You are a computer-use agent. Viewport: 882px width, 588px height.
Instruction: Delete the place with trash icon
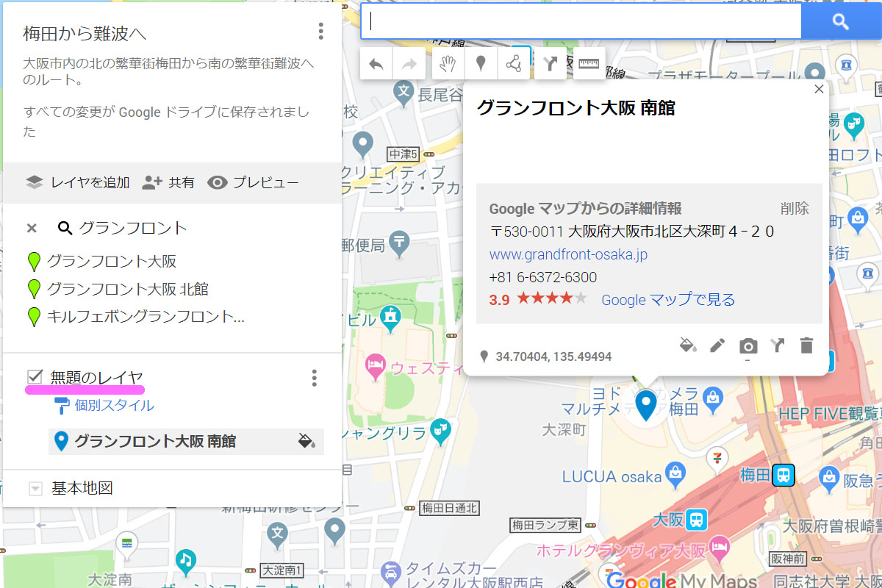coord(807,345)
